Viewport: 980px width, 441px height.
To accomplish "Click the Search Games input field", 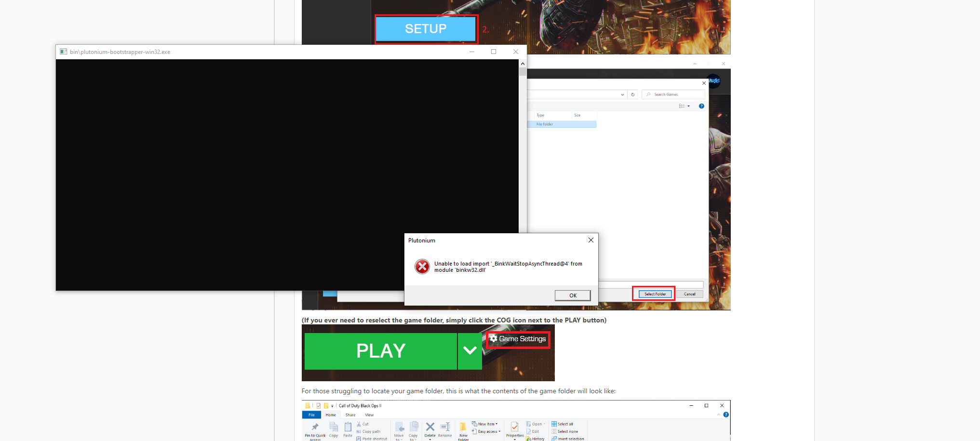I will click(675, 94).
